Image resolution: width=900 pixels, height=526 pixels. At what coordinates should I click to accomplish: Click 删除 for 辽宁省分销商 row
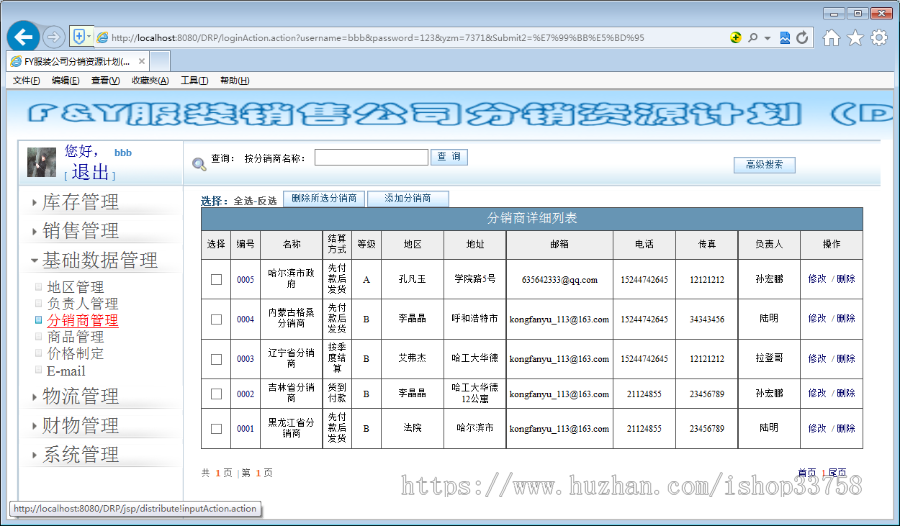point(846,359)
